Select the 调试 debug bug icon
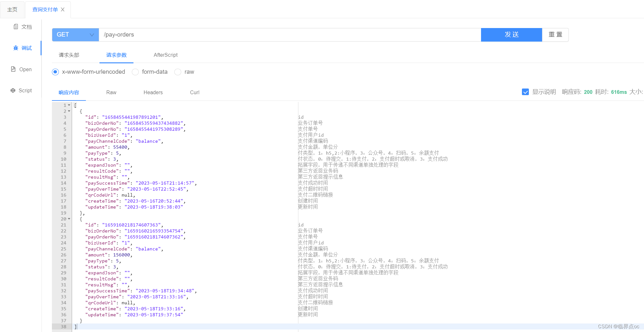The image size is (644, 332). [x=16, y=48]
